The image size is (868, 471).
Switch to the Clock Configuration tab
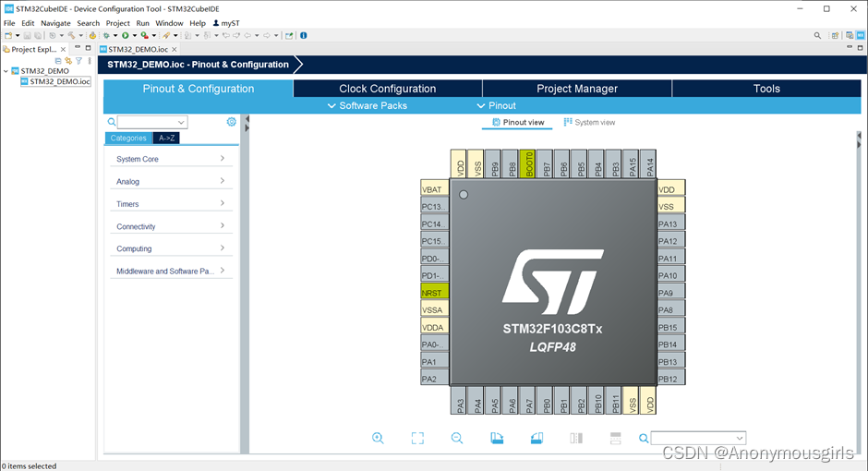388,89
